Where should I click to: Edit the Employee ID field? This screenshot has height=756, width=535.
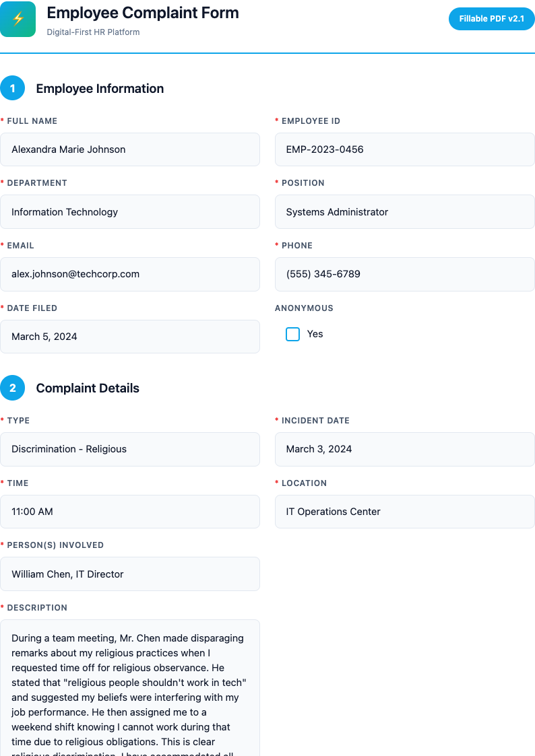404,149
